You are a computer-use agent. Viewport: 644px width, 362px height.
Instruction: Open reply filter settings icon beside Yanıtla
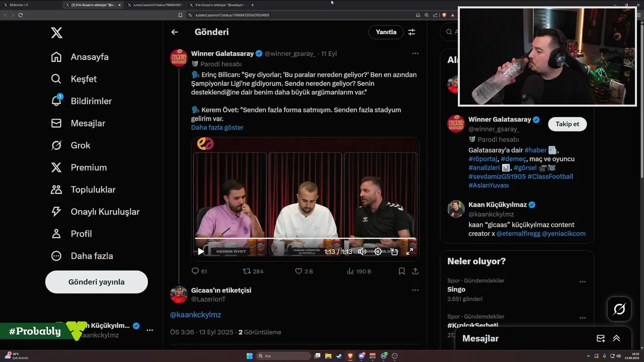(412, 32)
